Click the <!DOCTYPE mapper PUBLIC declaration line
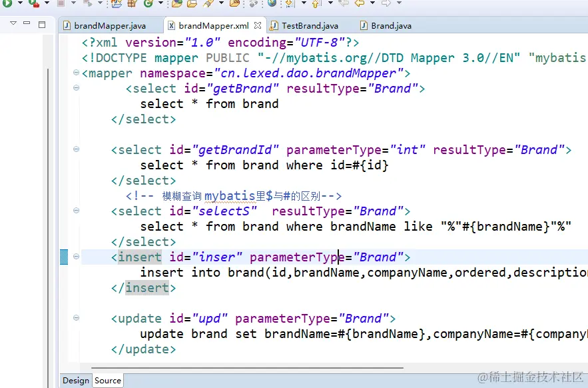The image size is (588, 388). [334, 58]
